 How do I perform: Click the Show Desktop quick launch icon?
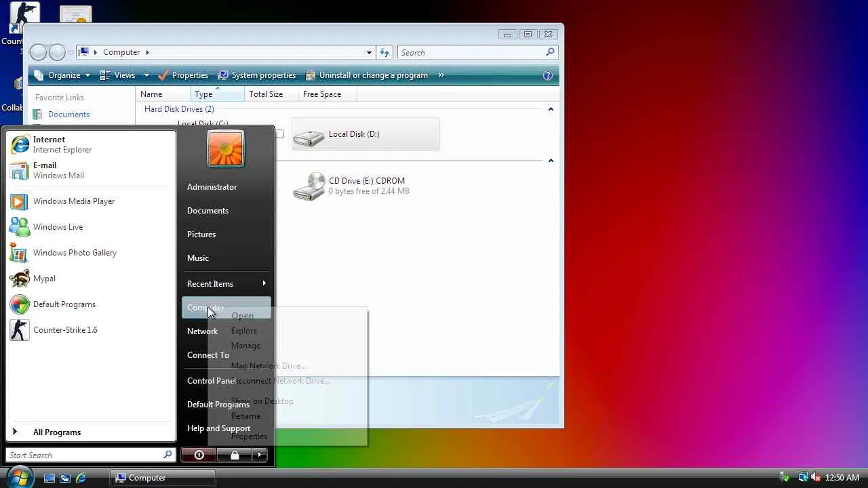point(50,478)
